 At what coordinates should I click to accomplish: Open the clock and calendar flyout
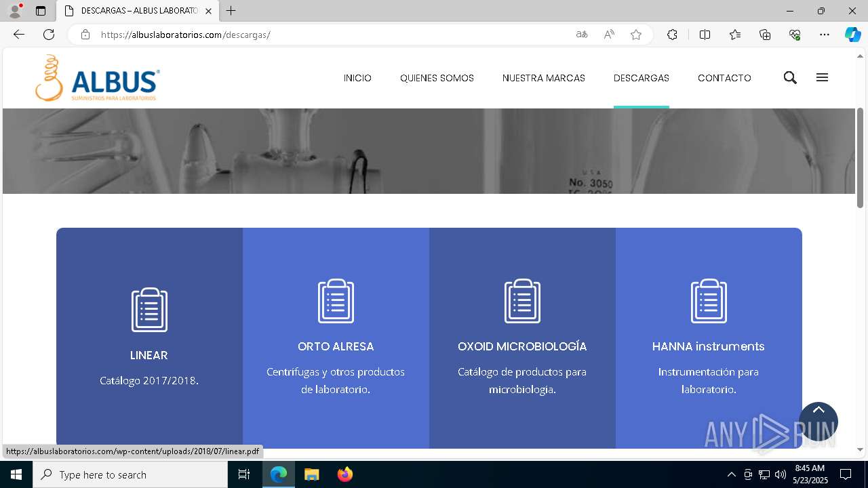click(810, 474)
